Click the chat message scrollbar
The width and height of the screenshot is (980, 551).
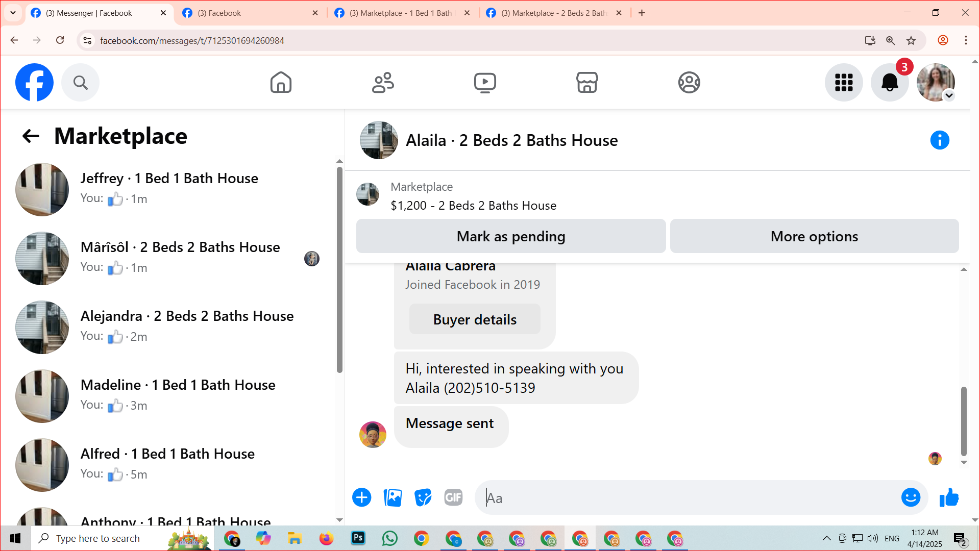(964, 421)
